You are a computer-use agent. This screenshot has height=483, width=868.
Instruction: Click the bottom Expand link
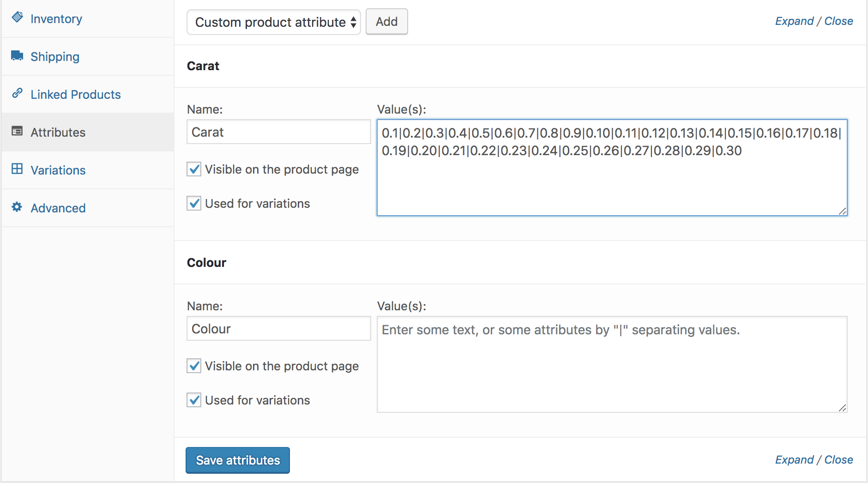tap(794, 460)
